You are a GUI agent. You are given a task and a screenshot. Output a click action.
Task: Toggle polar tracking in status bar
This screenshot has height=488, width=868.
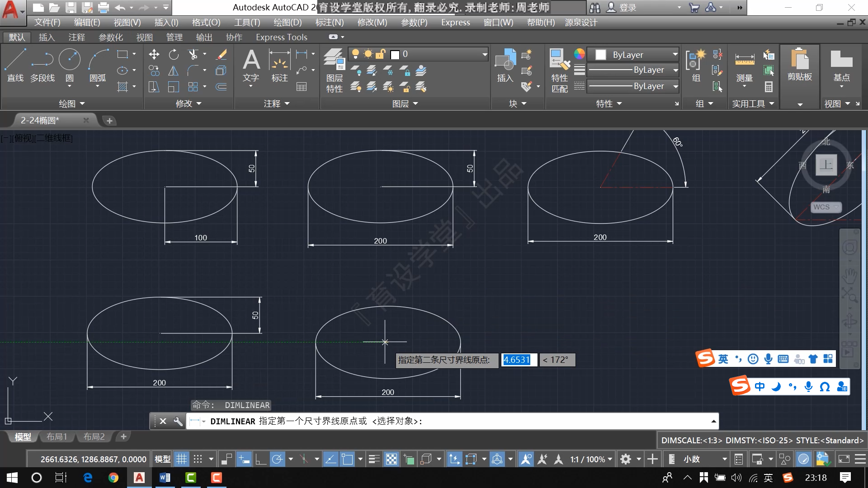click(277, 460)
